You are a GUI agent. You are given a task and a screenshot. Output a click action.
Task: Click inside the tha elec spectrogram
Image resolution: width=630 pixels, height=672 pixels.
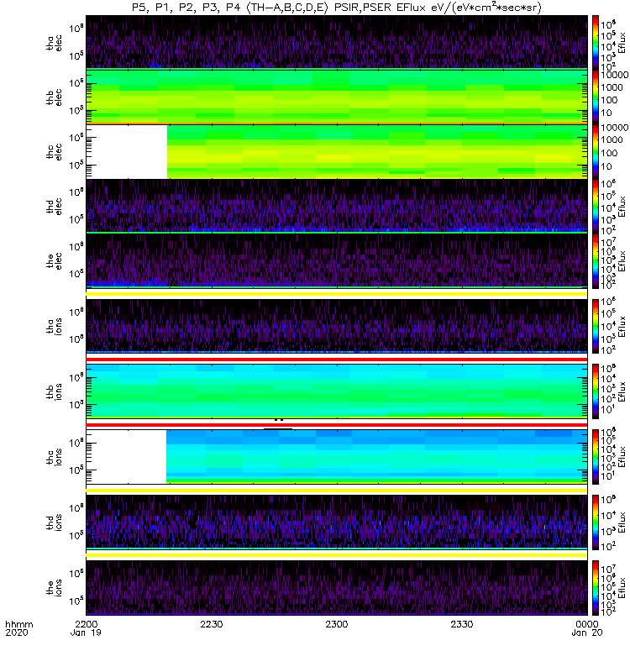pos(337,42)
